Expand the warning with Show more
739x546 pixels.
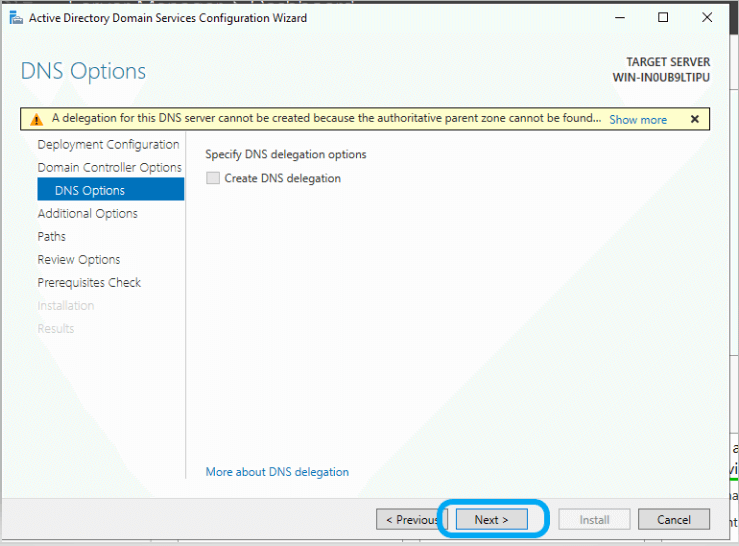coord(638,119)
